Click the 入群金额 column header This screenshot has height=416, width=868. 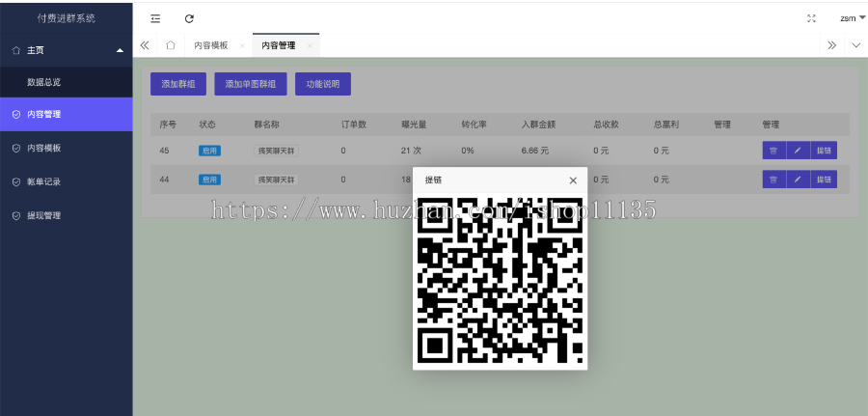538,125
